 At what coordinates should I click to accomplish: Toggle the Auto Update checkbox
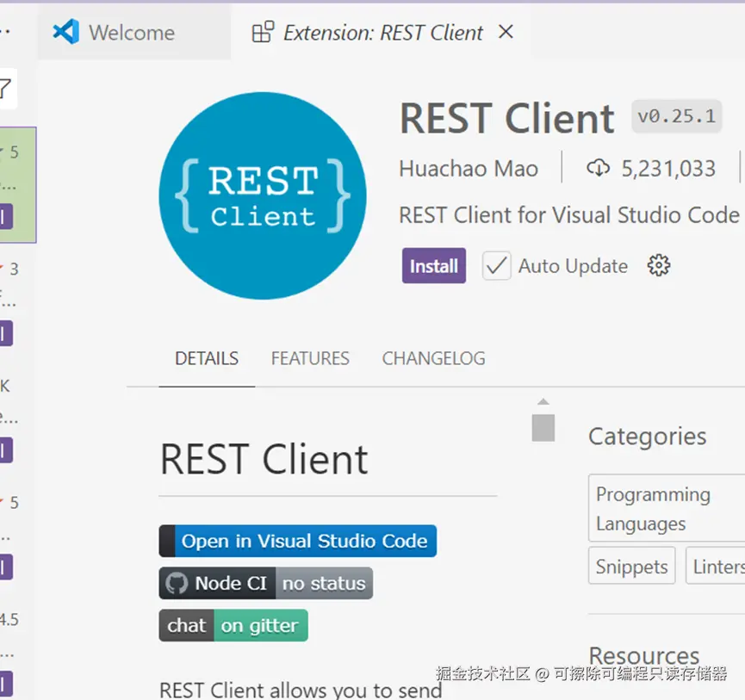coord(496,265)
